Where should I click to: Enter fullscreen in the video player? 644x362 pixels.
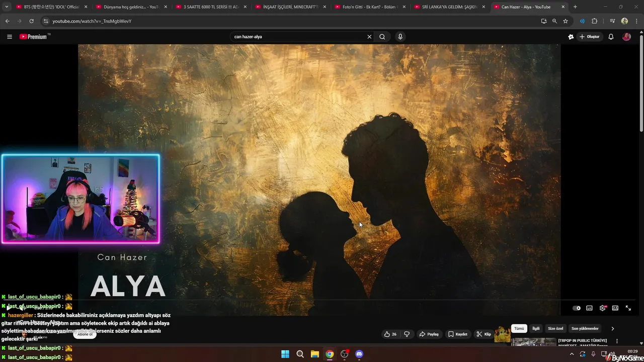tap(628, 308)
